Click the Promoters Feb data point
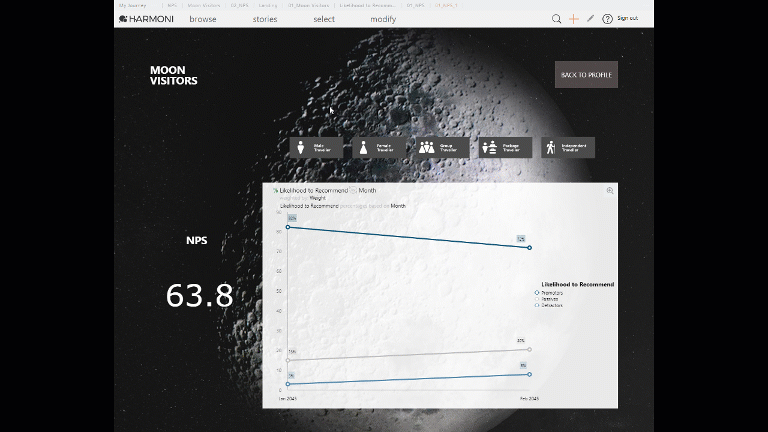This screenshot has height=432, width=768. [529, 248]
